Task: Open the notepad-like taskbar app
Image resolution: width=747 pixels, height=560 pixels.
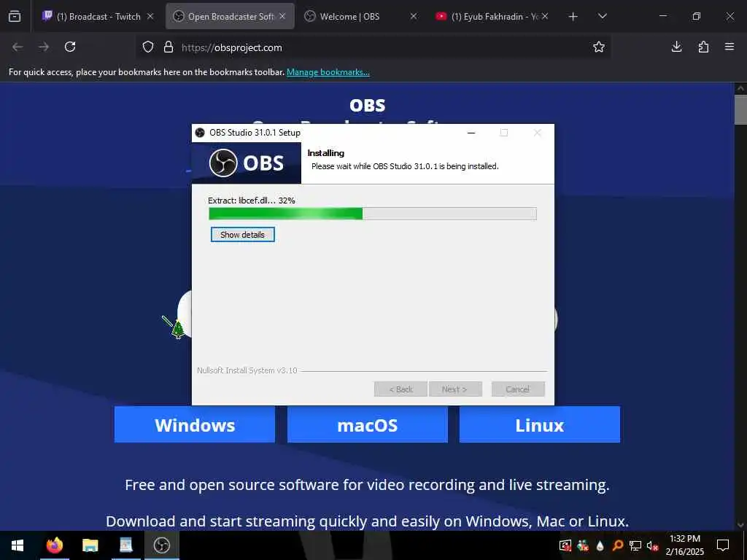Action: (125, 545)
